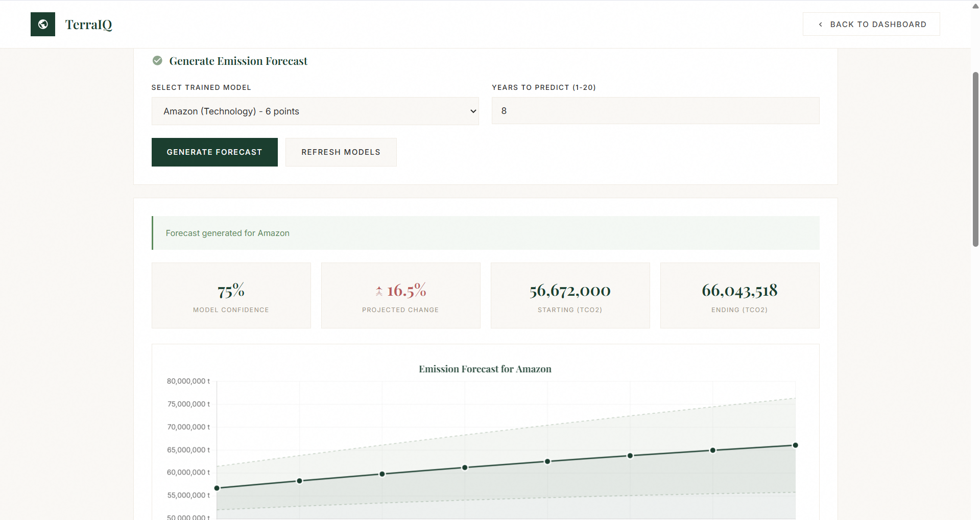
Task: Click the Years to Predict input field
Action: point(655,111)
